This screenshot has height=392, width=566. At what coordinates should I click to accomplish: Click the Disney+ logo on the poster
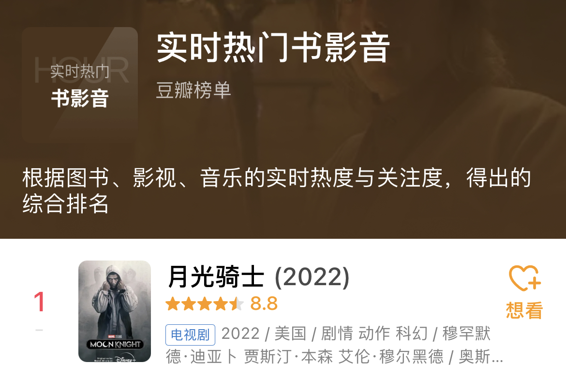pyautogui.click(x=125, y=359)
